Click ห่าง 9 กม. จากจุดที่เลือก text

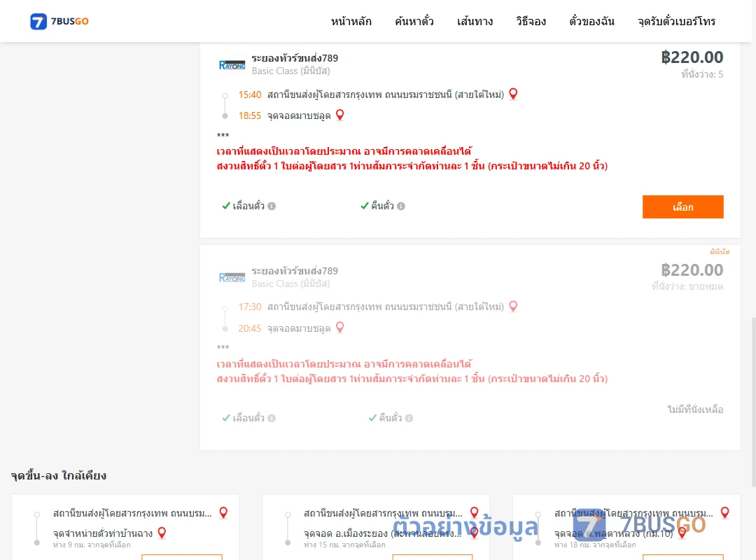point(92,545)
